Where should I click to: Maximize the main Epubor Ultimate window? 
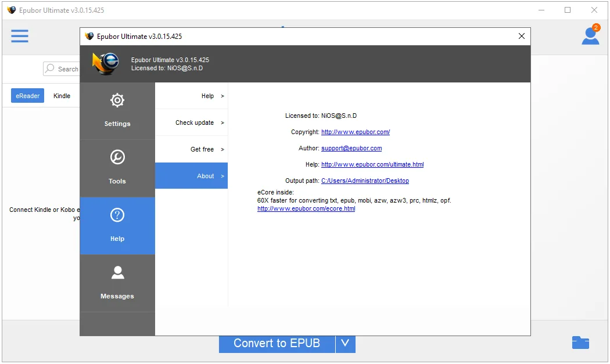(568, 10)
